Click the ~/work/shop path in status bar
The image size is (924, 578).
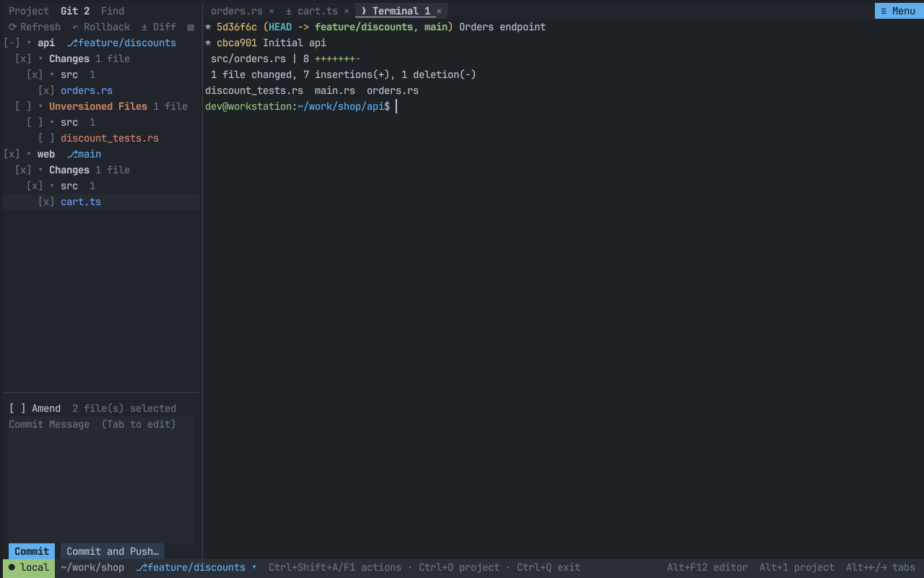tap(92, 567)
